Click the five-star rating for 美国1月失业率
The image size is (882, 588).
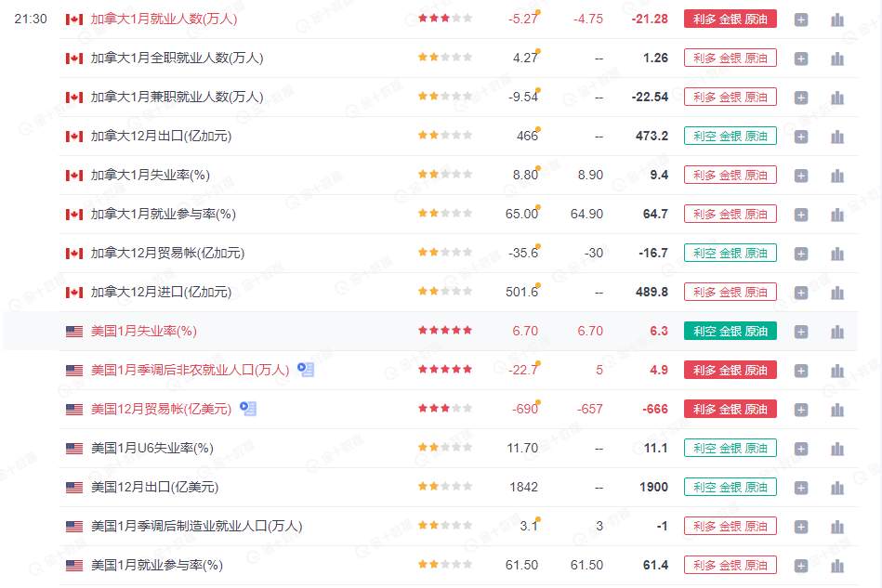(445, 331)
